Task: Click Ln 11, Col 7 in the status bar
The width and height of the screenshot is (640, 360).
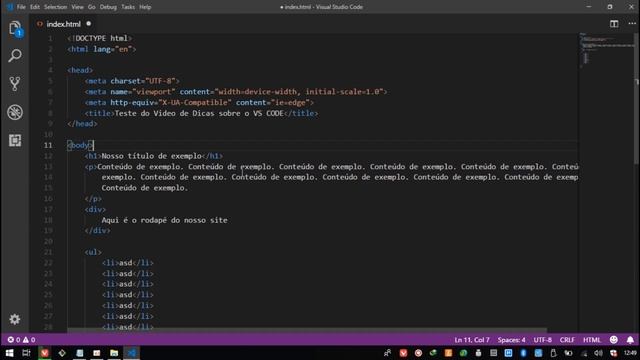Action: (471, 340)
